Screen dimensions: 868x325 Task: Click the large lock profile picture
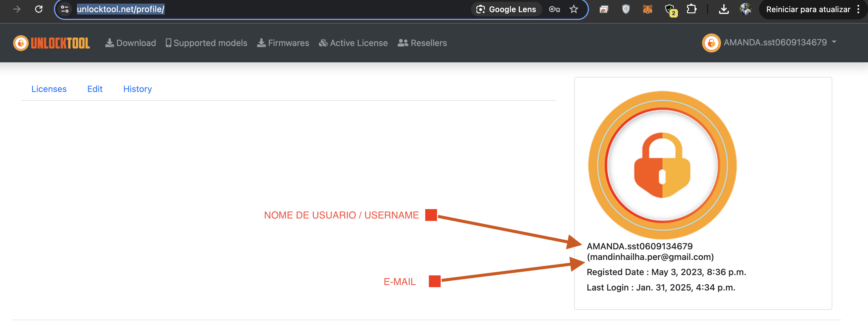tap(662, 165)
